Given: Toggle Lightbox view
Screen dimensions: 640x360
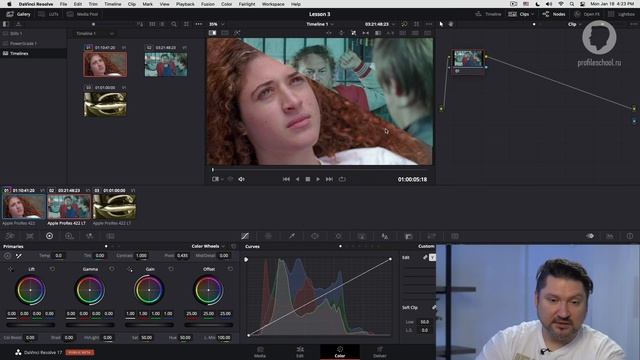Looking at the screenshot, I should click(621, 14).
